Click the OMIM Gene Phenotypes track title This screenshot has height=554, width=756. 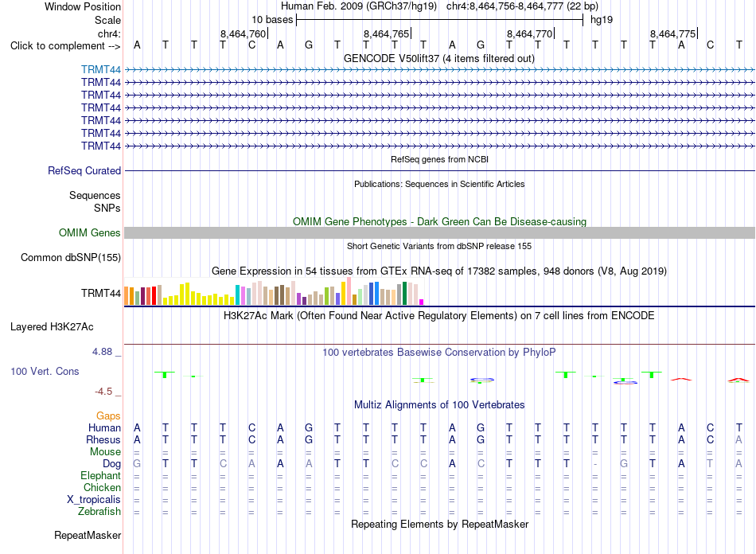pos(439,222)
